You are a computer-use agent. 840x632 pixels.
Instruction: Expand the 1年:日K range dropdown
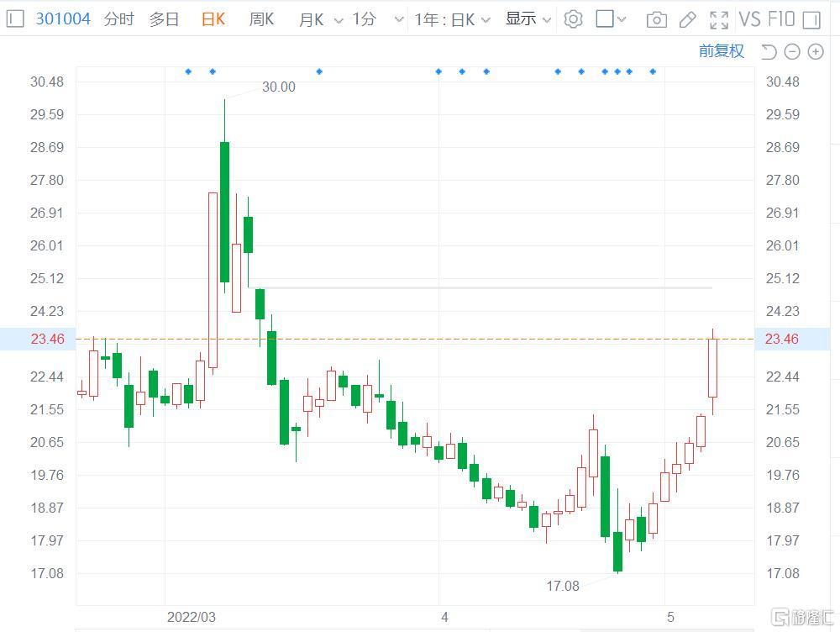[x=452, y=19]
